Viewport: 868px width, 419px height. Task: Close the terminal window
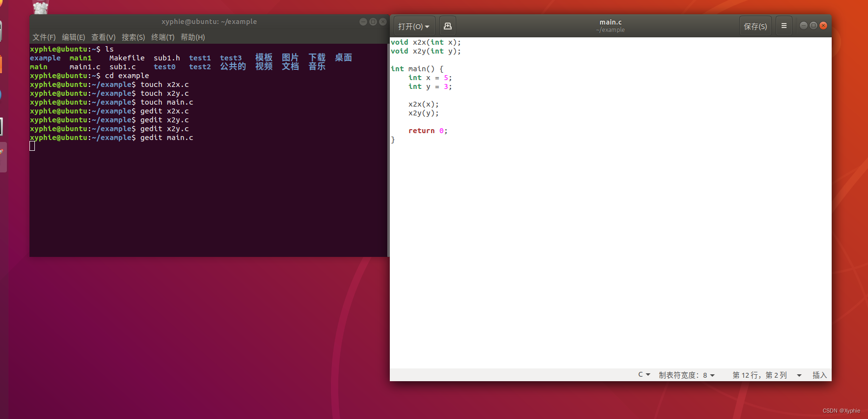(383, 22)
